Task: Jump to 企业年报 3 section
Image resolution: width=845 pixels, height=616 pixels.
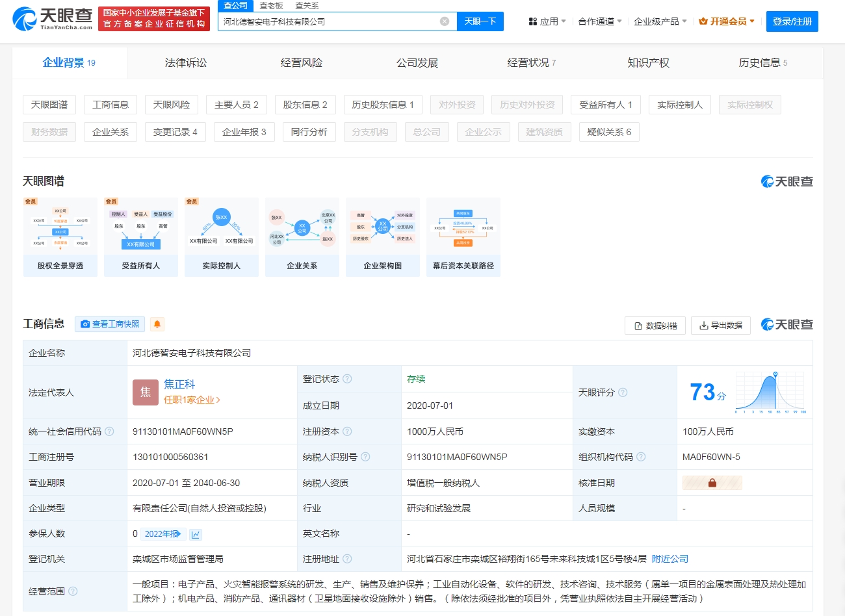Action: 244,132
